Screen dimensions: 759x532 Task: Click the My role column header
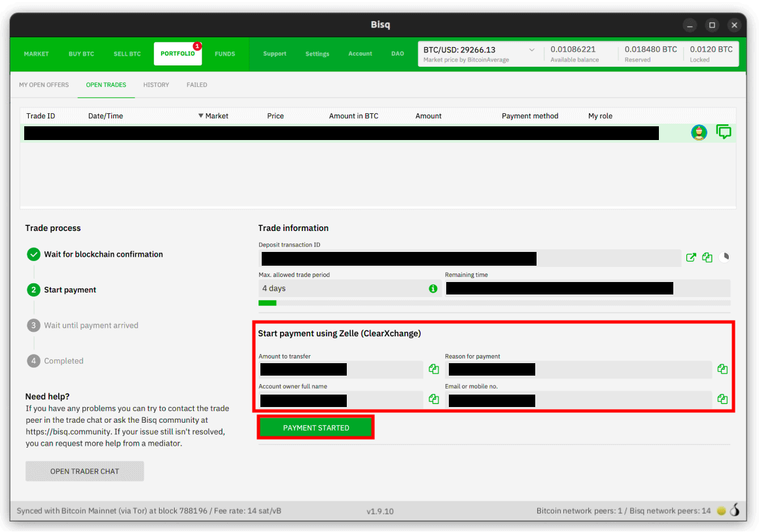pyautogui.click(x=600, y=116)
